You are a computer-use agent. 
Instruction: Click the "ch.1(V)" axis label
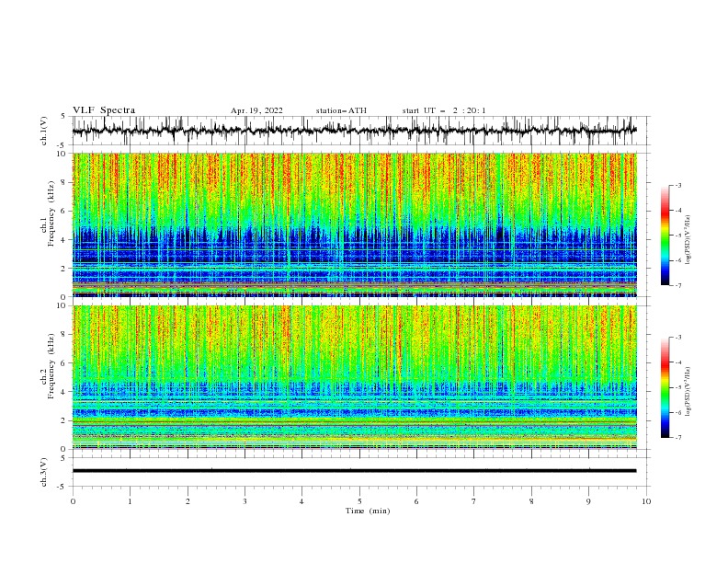click(x=44, y=131)
